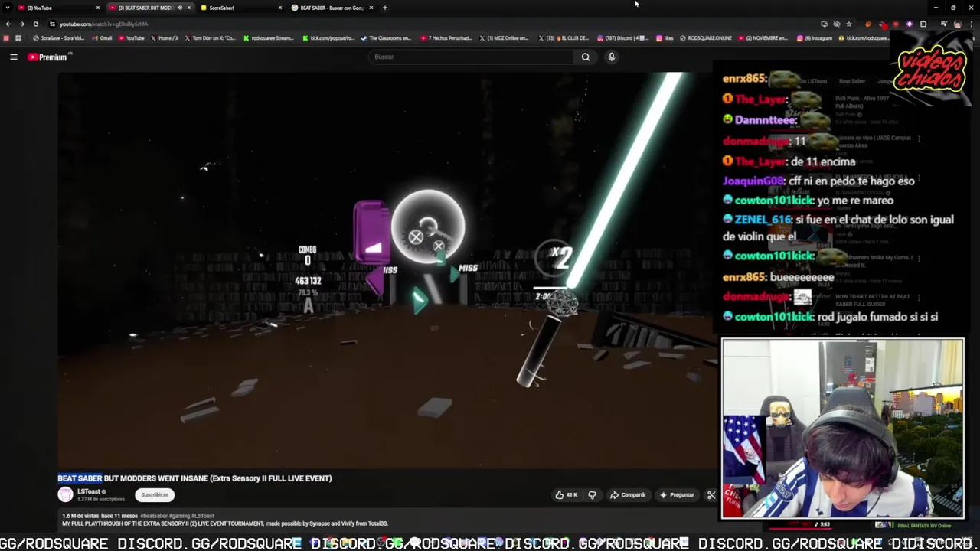The width and height of the screenshot is (980, 551).
Task: Go back with browser back arrow
Action: pyautogui.click(x=8, y=24)
